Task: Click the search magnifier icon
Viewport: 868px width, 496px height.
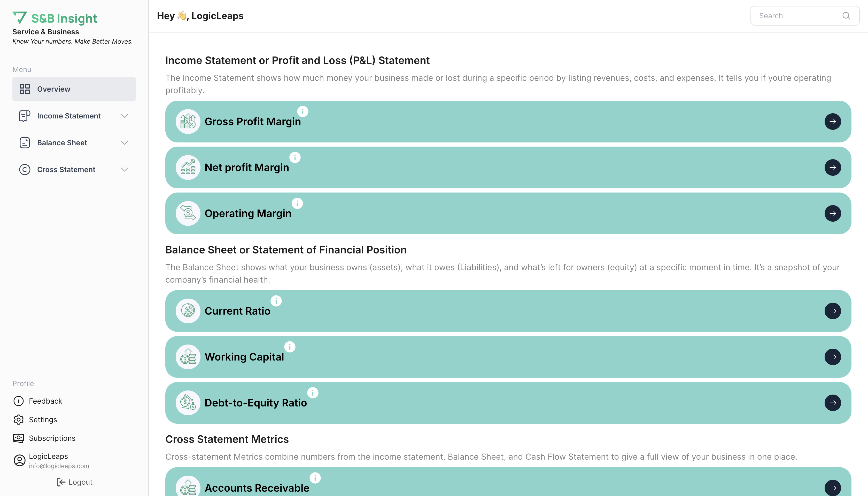Action: click(846, 16)
